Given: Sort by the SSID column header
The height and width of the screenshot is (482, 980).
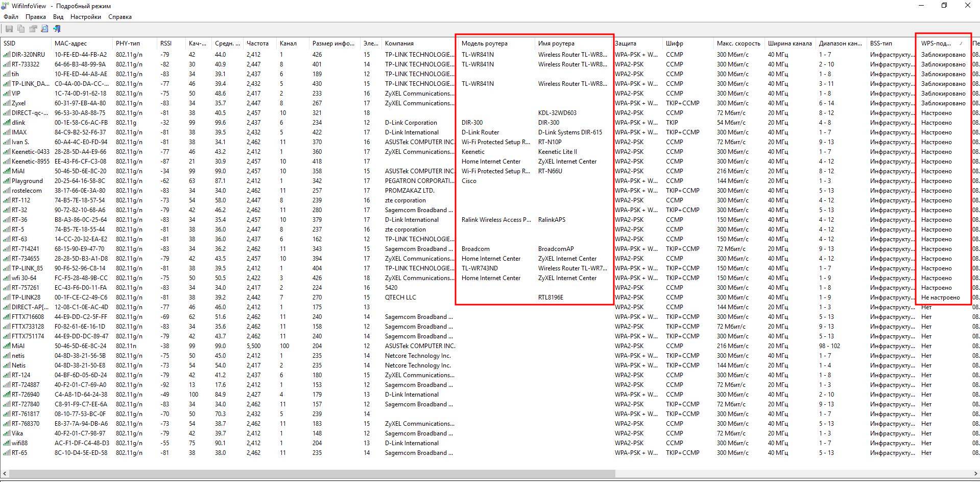Looking at the screenshot, I should click(x=9, y=43).
